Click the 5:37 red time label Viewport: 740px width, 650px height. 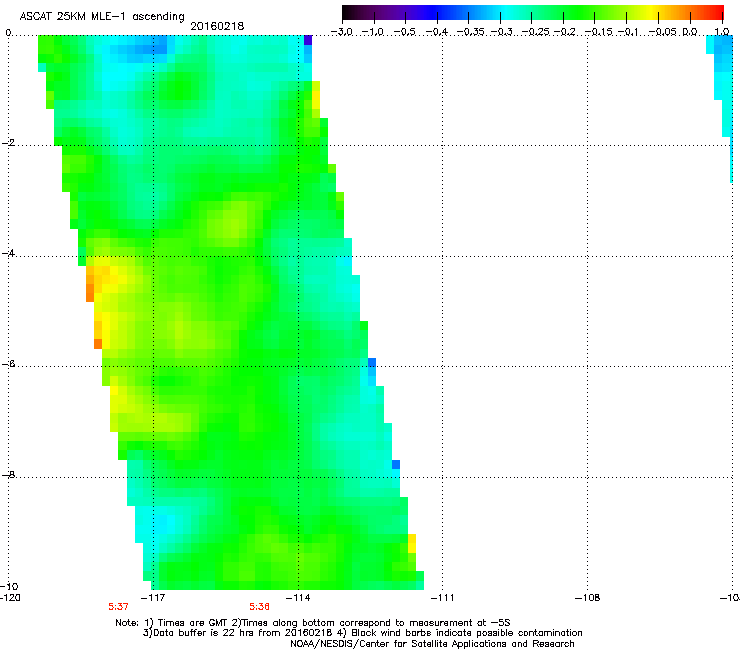click(x=118, y=607)
